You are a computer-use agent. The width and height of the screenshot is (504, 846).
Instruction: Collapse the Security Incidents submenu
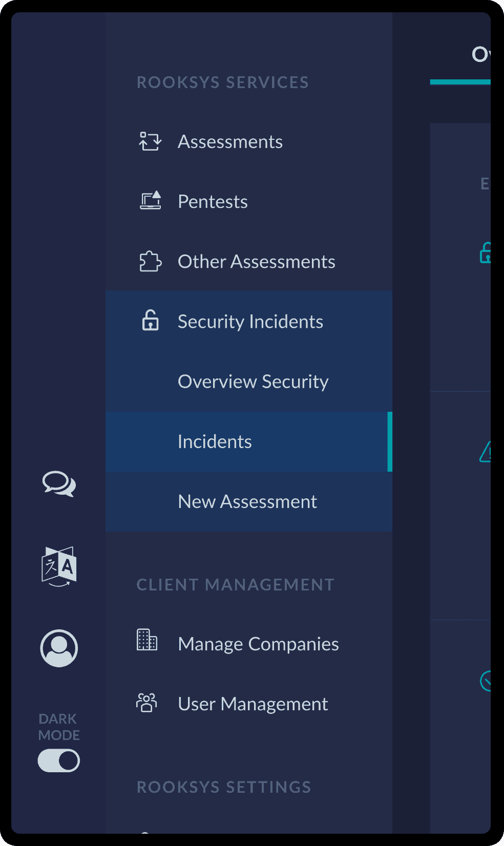coord(250,322)
